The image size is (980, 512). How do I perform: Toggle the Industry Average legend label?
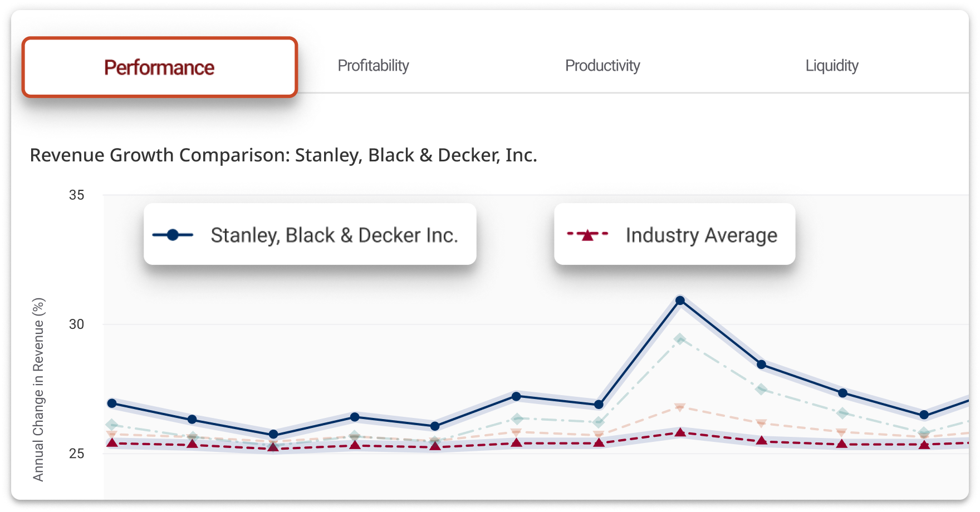tap(701, 235)
